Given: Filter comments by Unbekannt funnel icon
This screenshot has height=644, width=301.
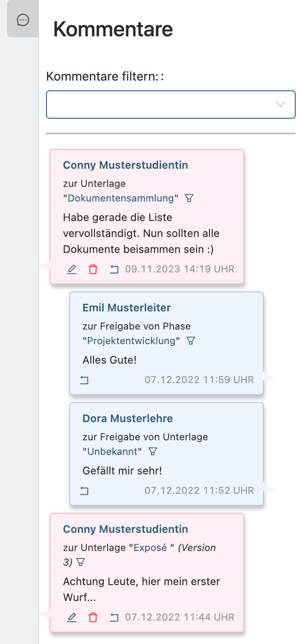Looking at the screenshot, I should point(153,451).
